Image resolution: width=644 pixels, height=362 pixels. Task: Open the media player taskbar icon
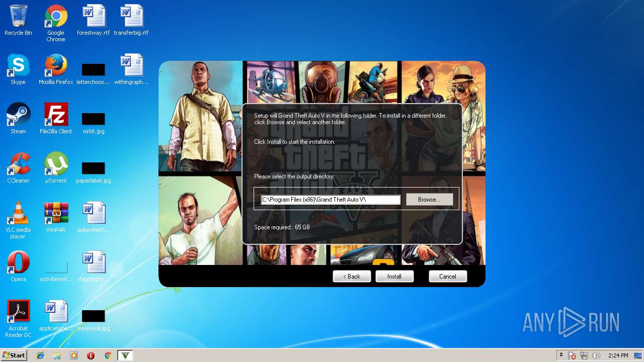click(74, 355)
